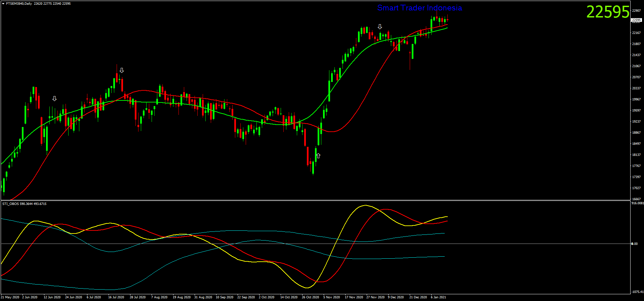Viewport: 644px width, 301px height.
Task: Click the 18137 price scale label
Action: coord(636,155)
